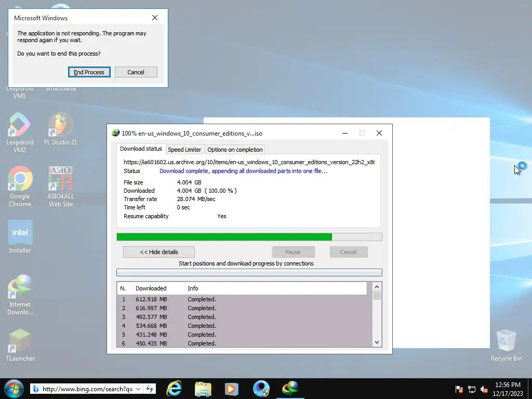
Task: Click the download window's Cancel button
Action: [x=349, y=252]
